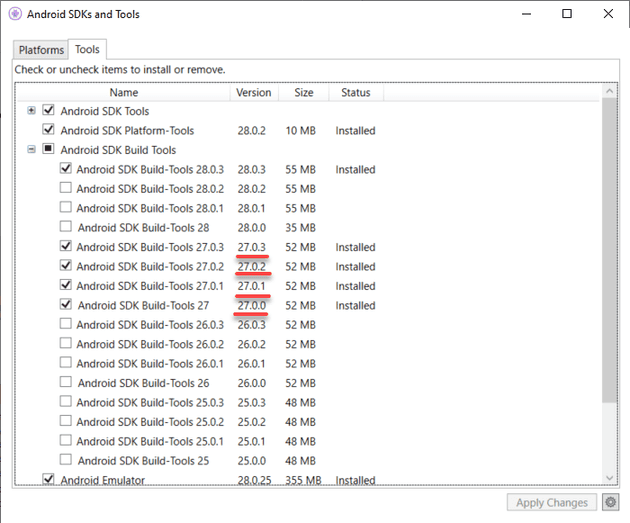Check Build-Tools 26.0.2 checkbox

65,343
